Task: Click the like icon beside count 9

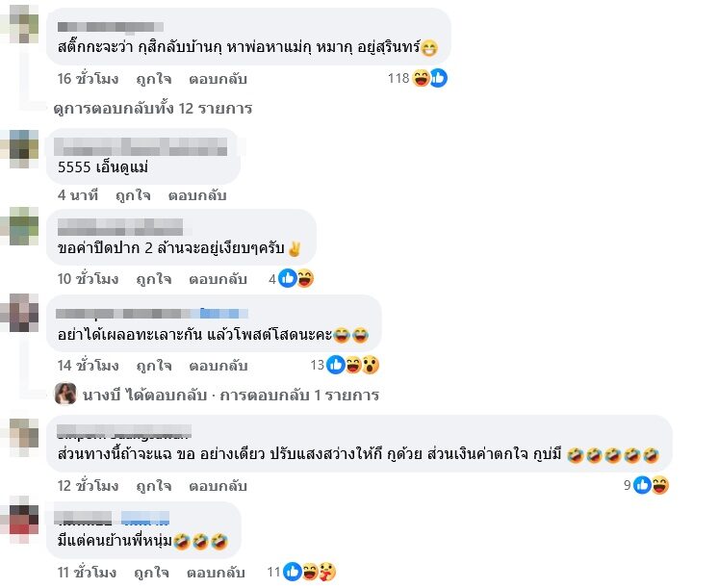Action: (x=642, y=485)
